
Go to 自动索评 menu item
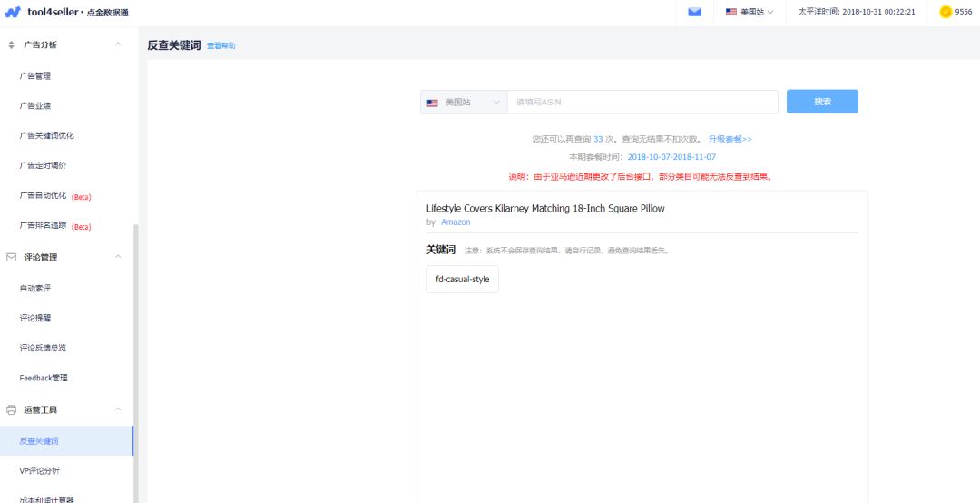tap(35, 289)
